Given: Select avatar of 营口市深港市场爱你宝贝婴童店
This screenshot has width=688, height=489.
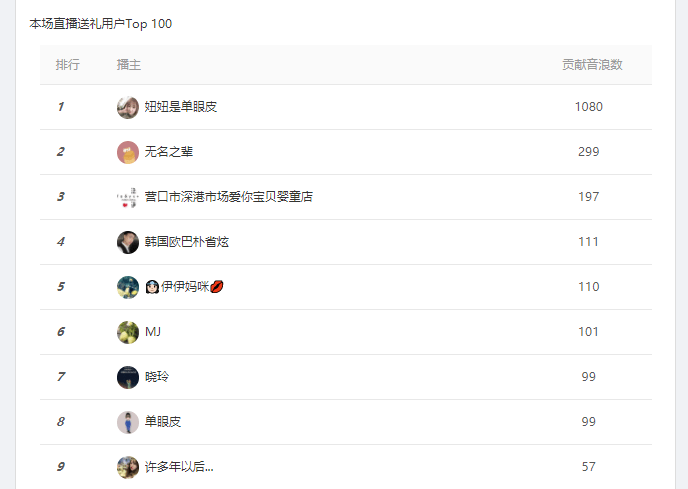Looking at the screenshot, I should point(128,197).
